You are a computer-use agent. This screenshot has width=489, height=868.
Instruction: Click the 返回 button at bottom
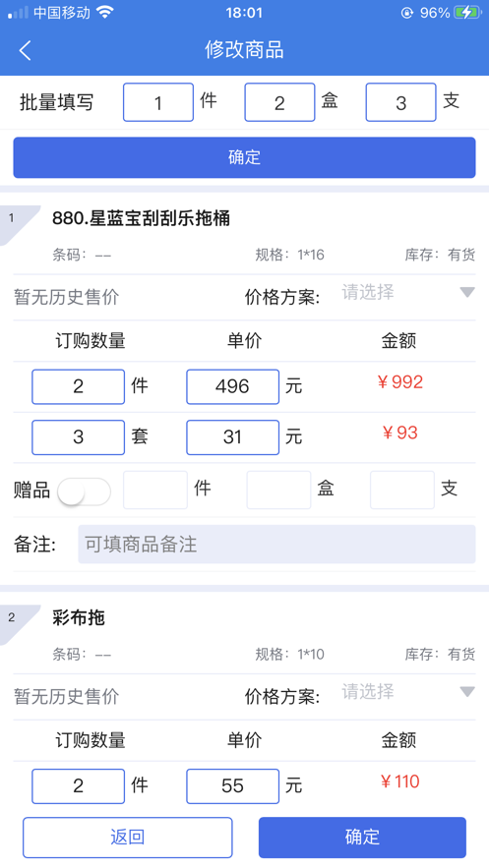coord(127,837)
